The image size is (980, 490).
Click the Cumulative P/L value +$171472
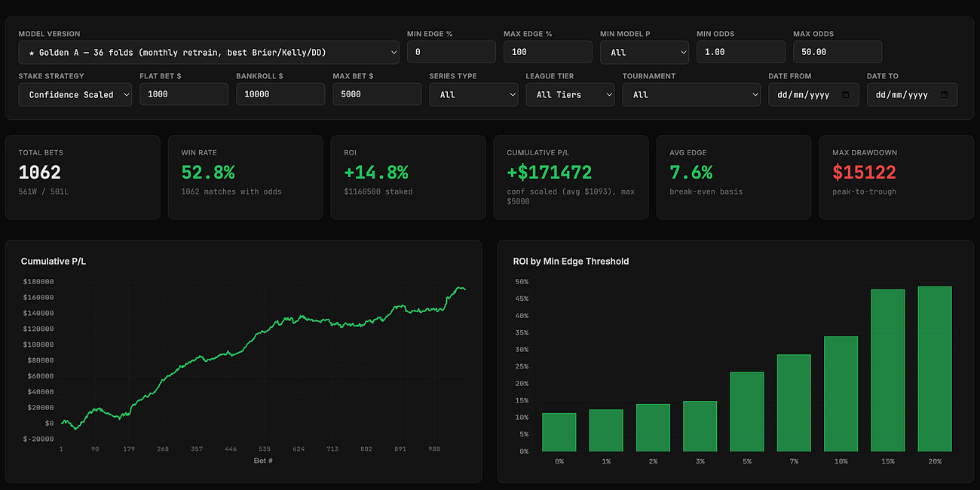[x=550, y=173]
